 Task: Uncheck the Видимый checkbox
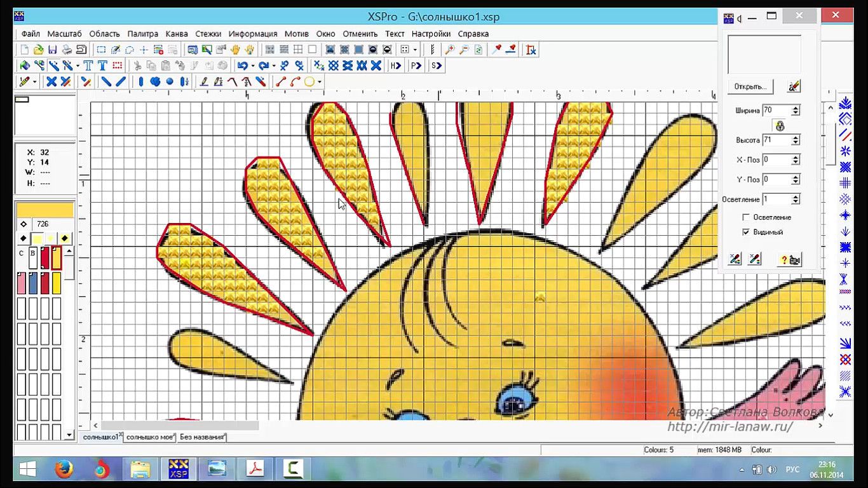click(746, 232)
